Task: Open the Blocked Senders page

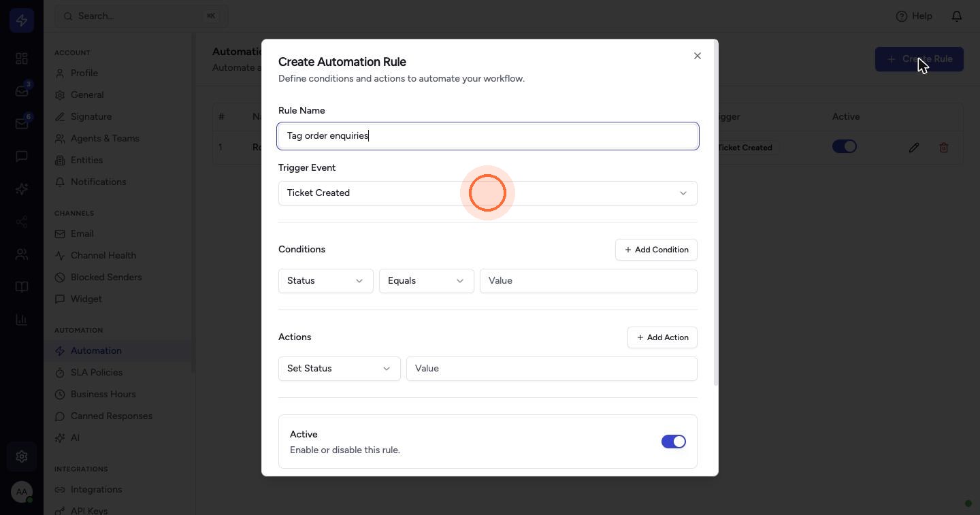Action: tap(106, 278)
